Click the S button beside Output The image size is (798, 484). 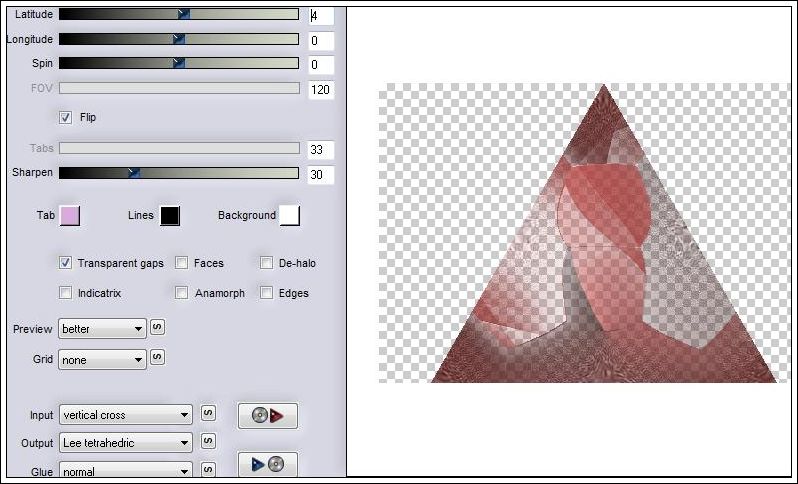[208, 441]
